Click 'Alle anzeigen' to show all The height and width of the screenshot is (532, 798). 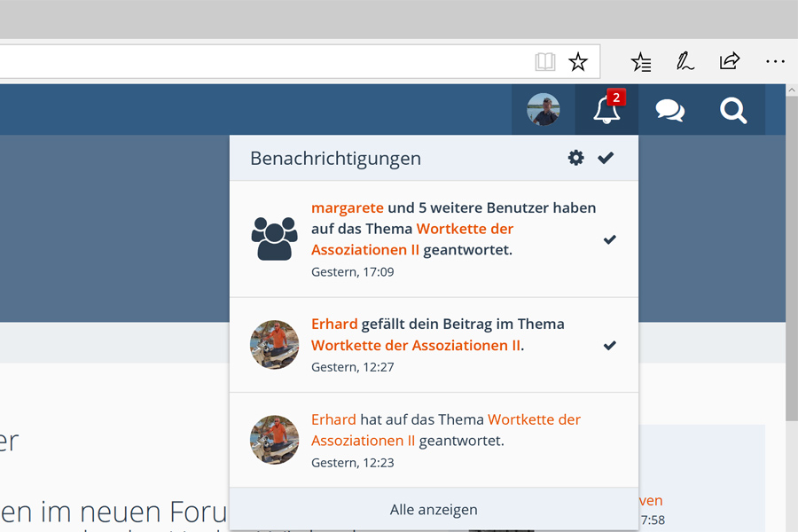[x=434, y=510]
